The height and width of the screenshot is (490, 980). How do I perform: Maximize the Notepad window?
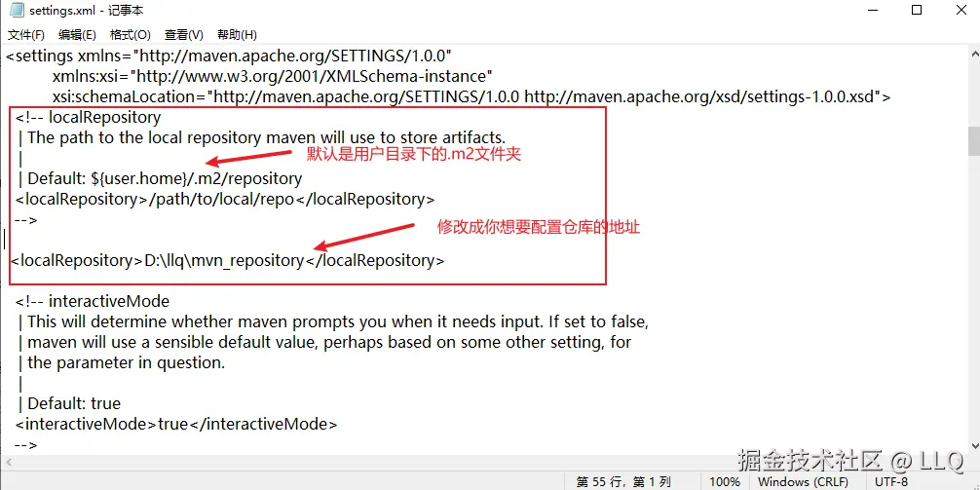point(917,11)
